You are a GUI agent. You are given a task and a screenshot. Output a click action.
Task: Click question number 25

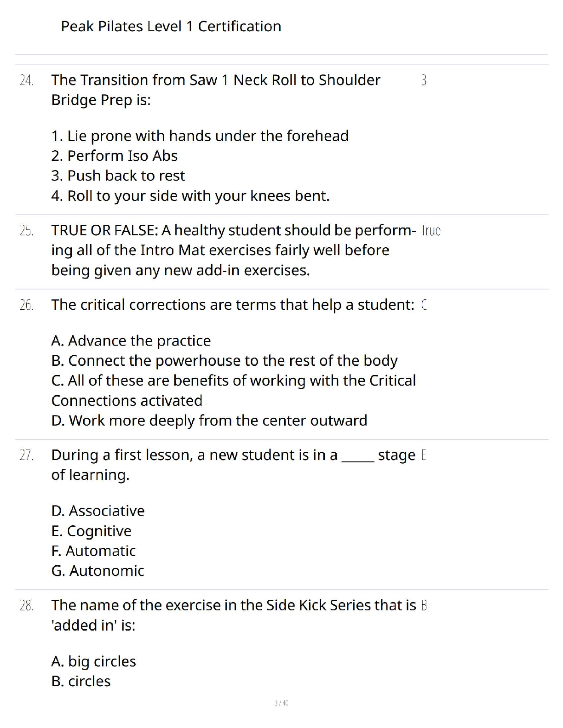[x=27, y=230]
